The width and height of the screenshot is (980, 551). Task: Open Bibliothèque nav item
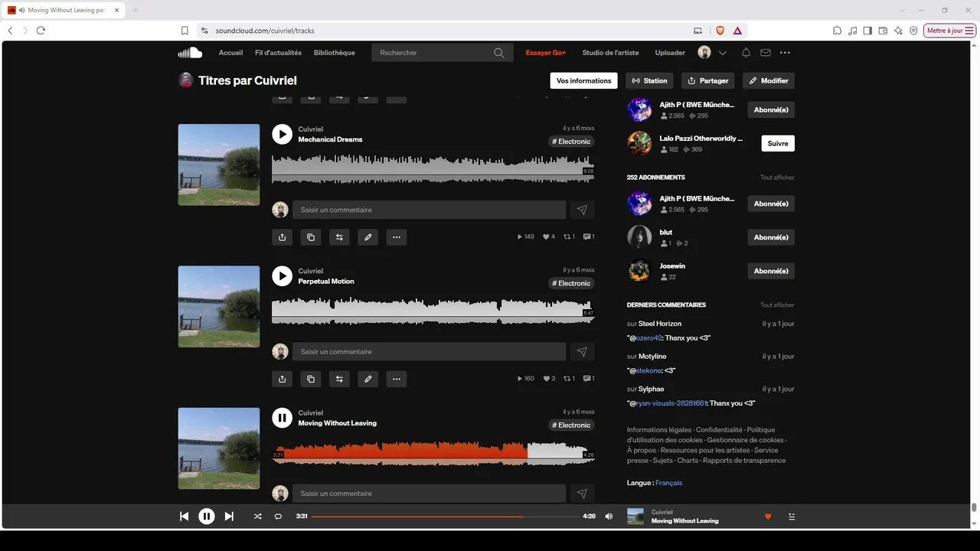tap(335, 53)
